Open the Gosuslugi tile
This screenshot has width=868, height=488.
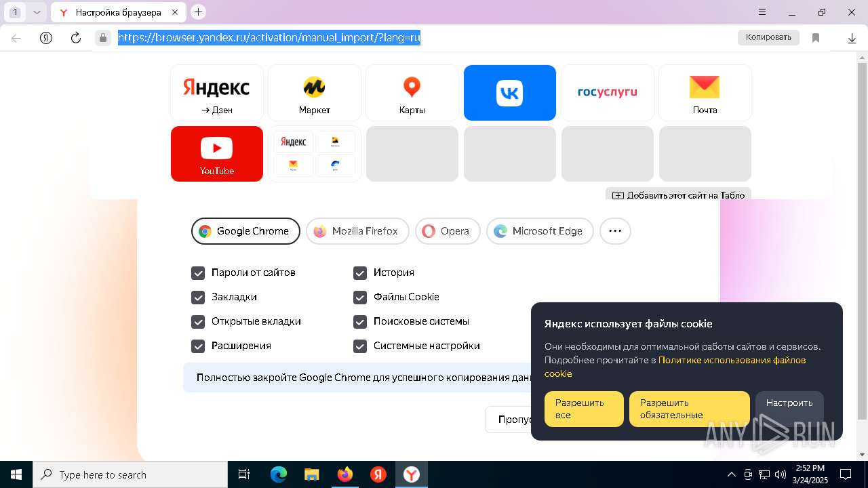[608, 93]
